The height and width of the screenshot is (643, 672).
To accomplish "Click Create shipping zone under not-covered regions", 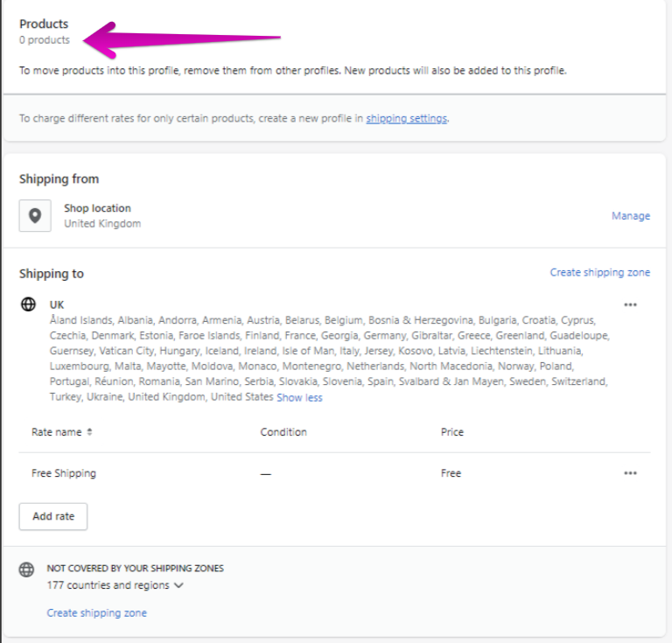I will click(x=96, y=613).
